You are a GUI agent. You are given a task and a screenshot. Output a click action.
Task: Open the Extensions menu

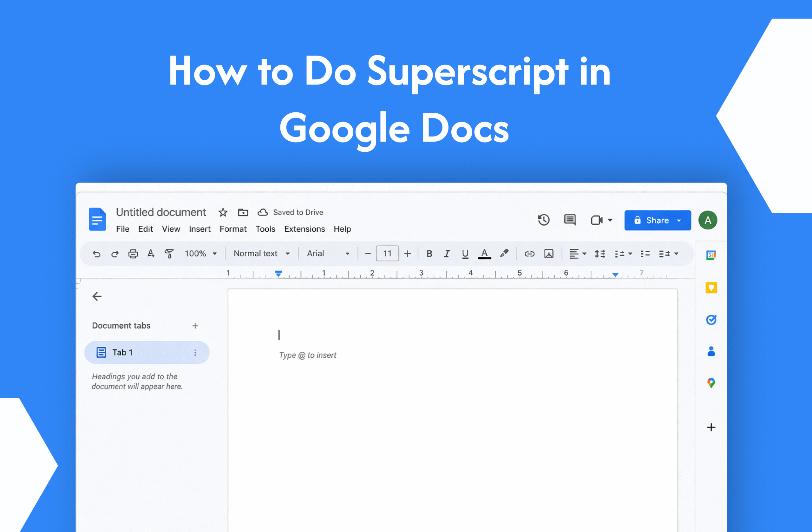coord(304,229)
